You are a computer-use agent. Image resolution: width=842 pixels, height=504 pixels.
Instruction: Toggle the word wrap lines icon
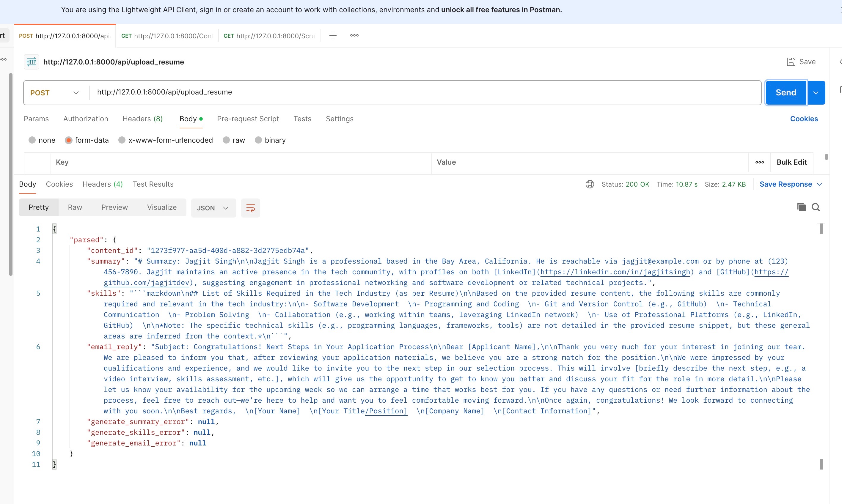(x=250, y=208)
